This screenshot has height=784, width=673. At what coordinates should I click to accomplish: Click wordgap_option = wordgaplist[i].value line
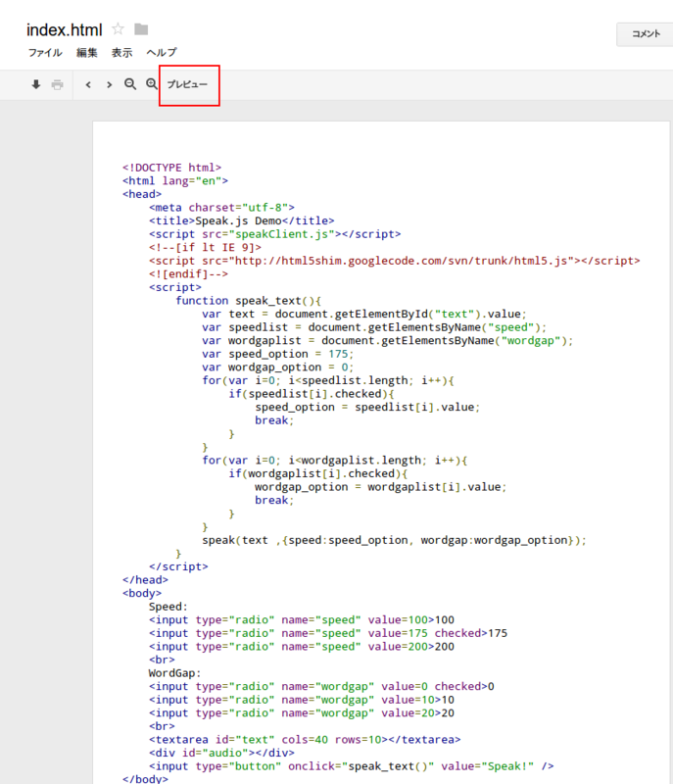pyautogui.click(x=381, y=487)
